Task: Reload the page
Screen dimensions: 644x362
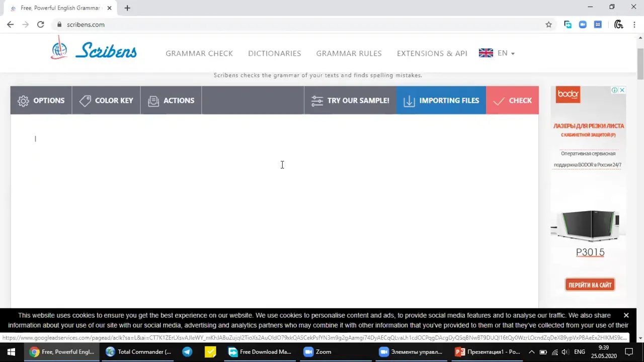Action: tap(41, 24)
